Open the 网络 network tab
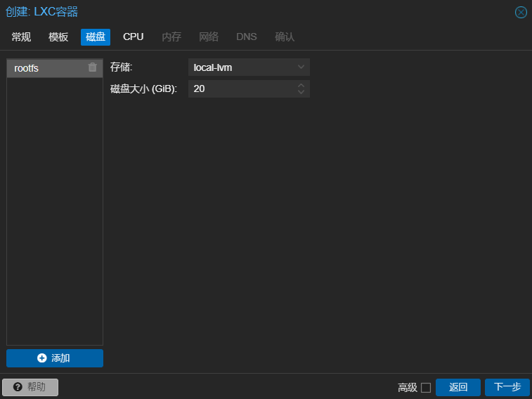The image size is (532, 399). click(x=209, y=37)
